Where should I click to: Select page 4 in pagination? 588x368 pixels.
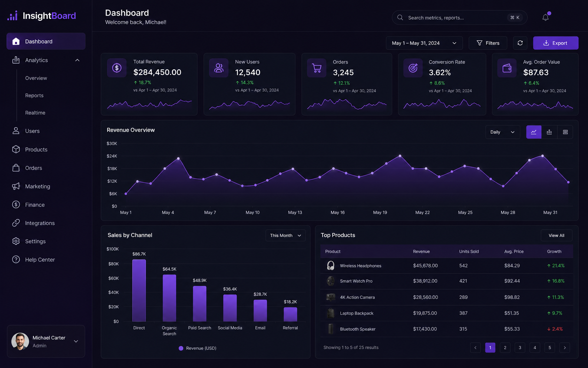[535, 348]
